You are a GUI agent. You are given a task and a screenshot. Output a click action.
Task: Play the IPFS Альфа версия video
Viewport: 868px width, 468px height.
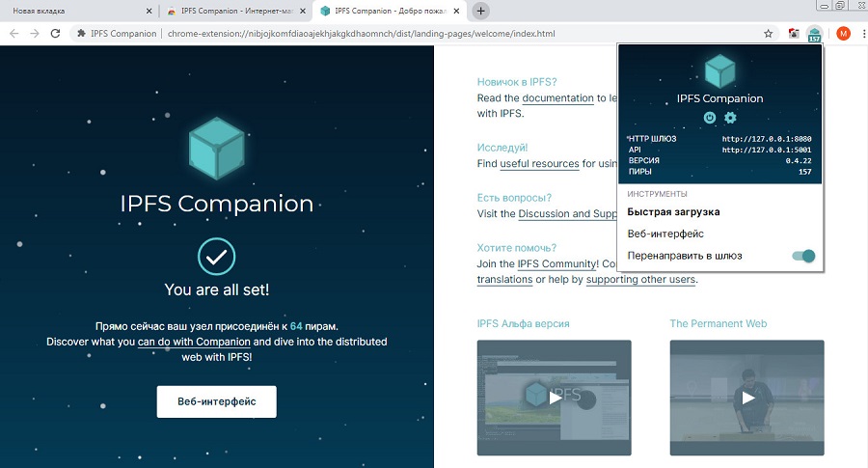click(555, 398)
